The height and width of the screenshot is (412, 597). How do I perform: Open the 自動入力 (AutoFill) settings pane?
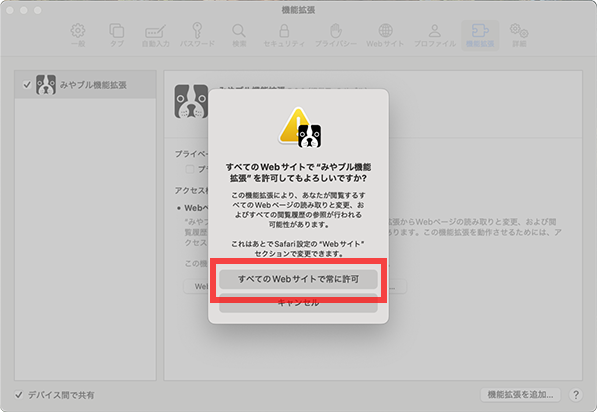pyautogui.click(x=156, y=35)
